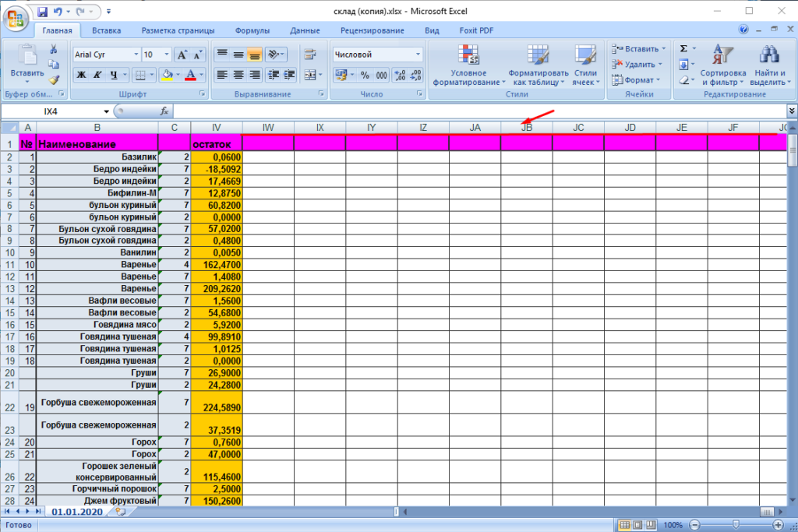
Task: Click the Save icon in quick access toolbar
Action: pos(42,12)
